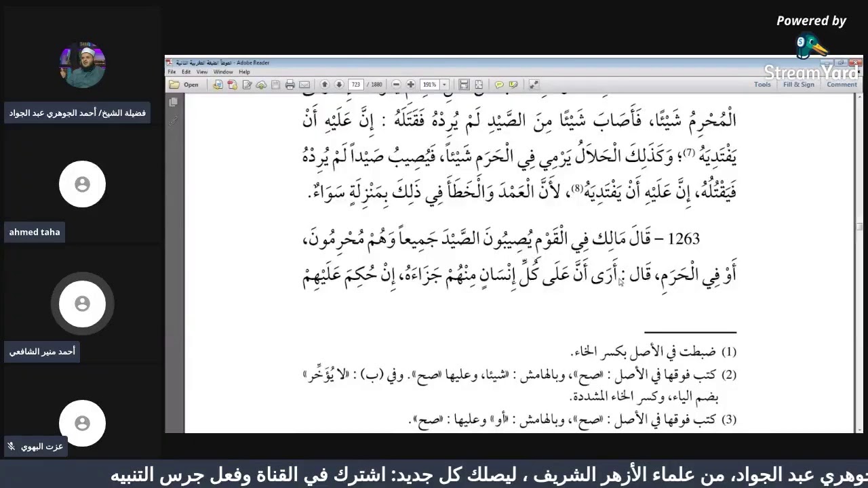Click the presenter name label أحمد الجوهري عبد الجواد
Image resolution: width=868 pixels, height=488 pixels.
pos(77,113)
